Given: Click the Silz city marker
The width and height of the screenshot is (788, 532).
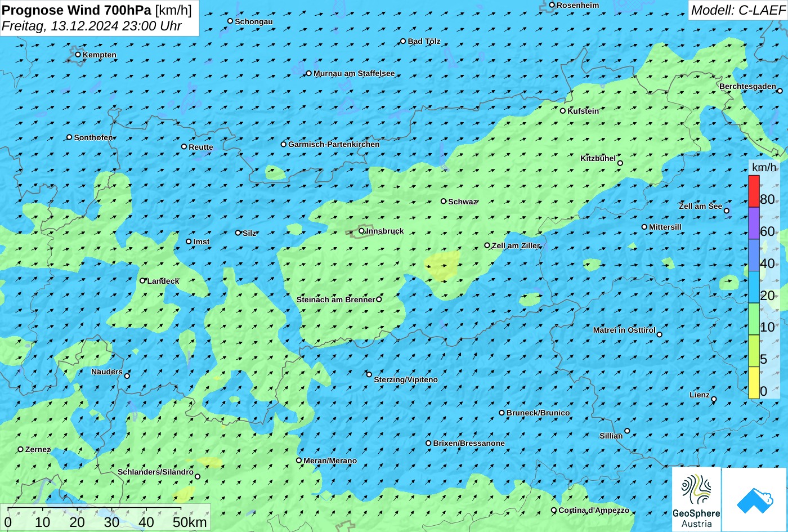Looking at the screenshot, I should (238, 233).
